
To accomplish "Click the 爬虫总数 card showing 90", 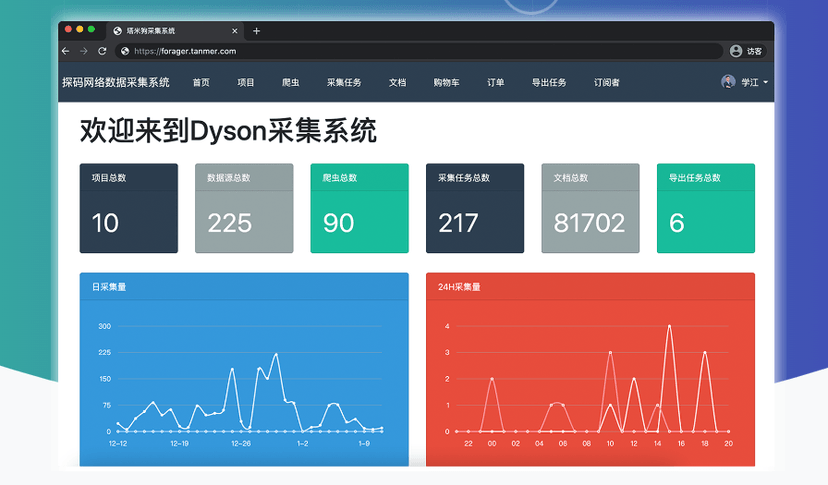I will (x=360, y=208).
